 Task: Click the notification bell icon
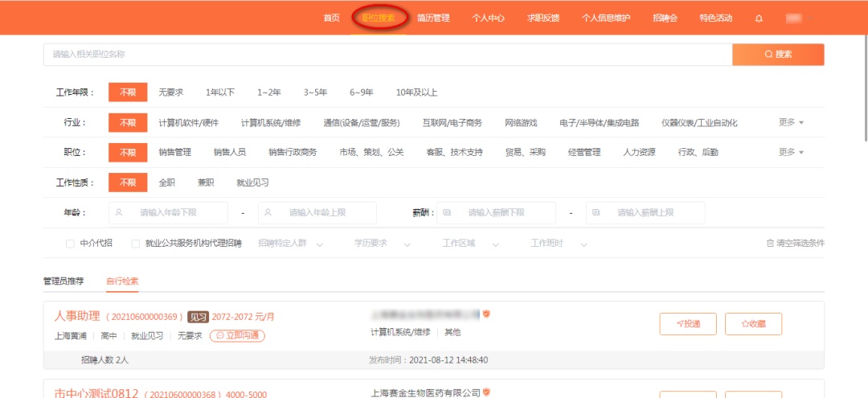pos(759,18)
